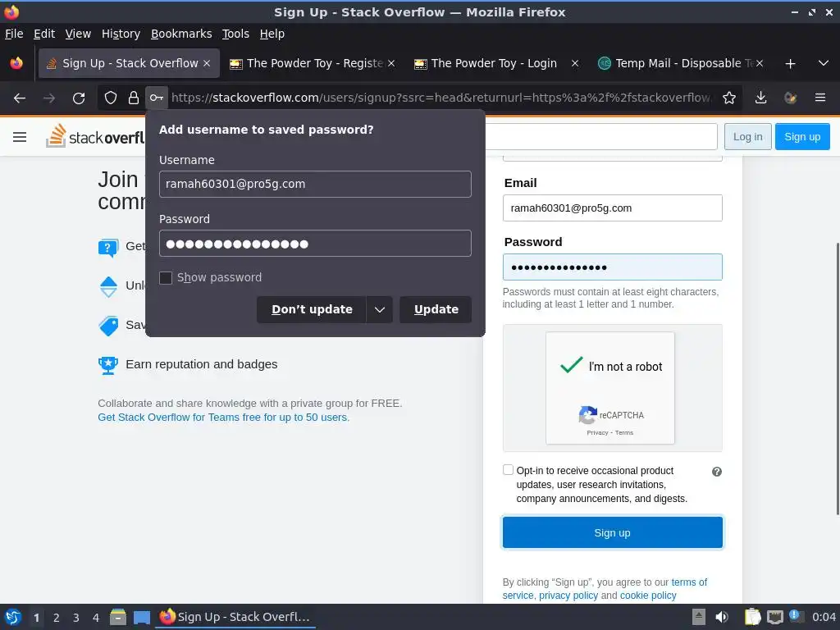Click the extension icon beside downloads
The width and height of the screenshot is (840, 630).
click(x=790, y=98)
